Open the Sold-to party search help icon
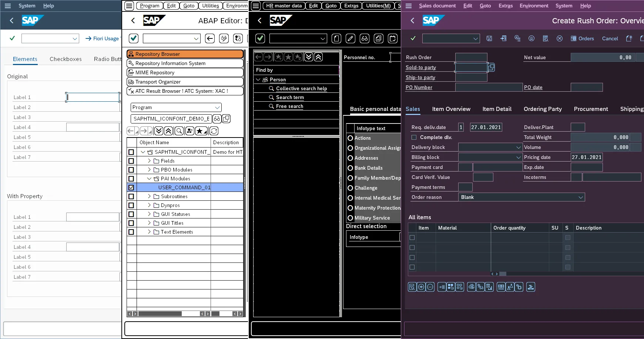 coord(491,67)
